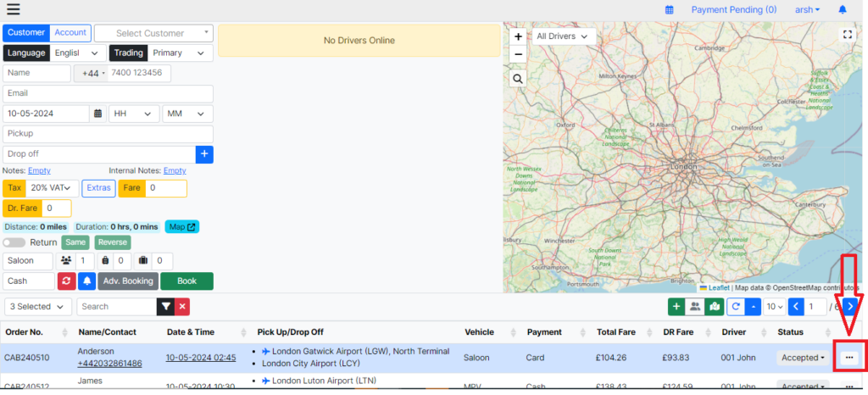The image size is (868, 395).
Task: Click the blue bell notify button
Action: click(86, 281)
